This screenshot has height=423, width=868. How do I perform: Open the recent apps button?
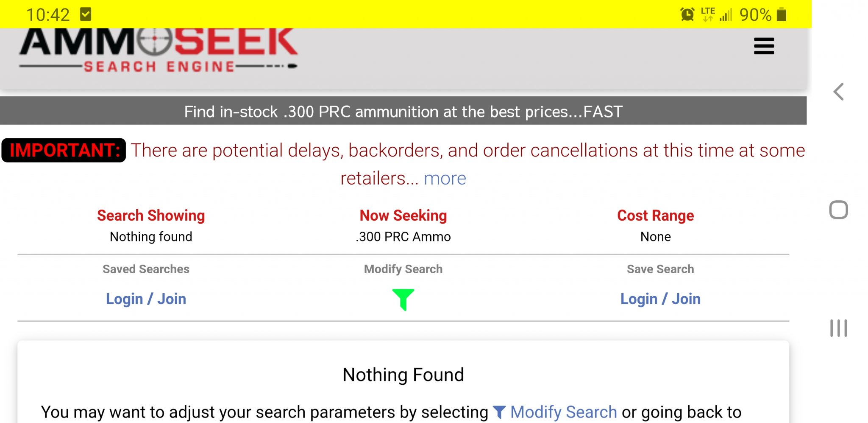(838, 328)
